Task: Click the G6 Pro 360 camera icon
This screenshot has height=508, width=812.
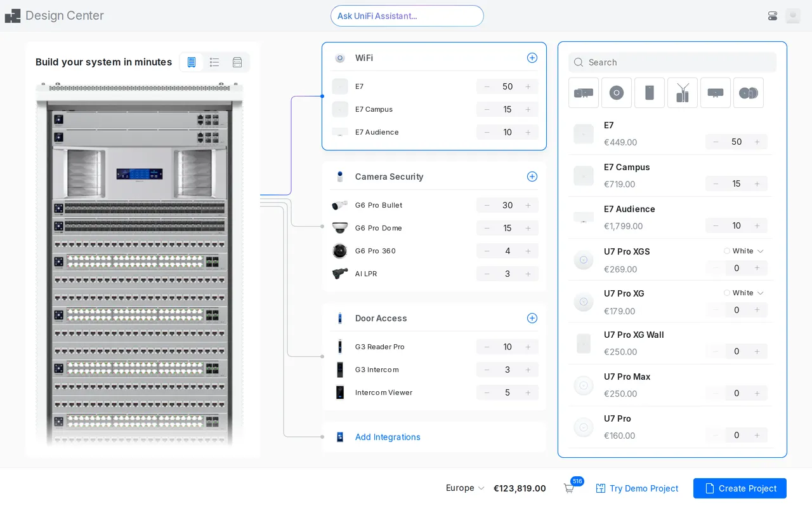Action: point(340,251)
